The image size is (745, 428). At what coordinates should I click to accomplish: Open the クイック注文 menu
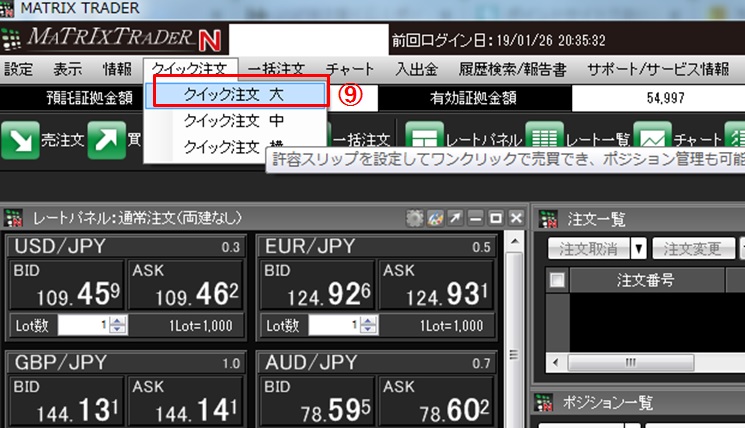(190, 69)
